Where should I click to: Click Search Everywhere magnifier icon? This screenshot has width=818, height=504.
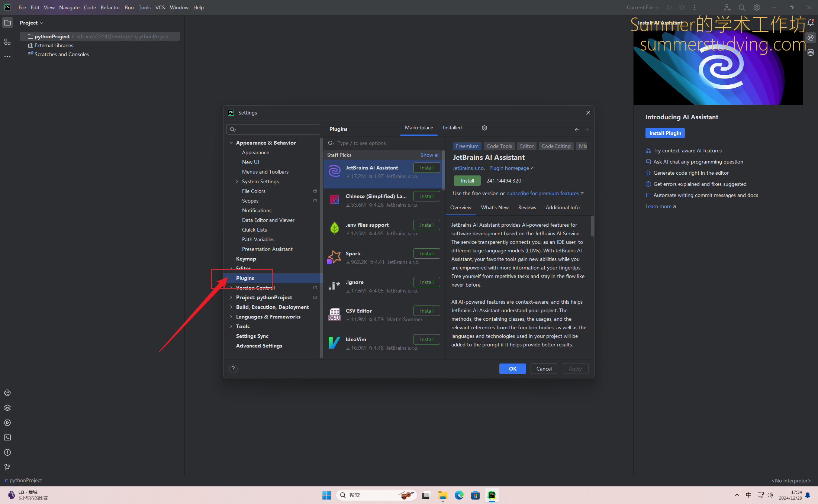(742, 7)
